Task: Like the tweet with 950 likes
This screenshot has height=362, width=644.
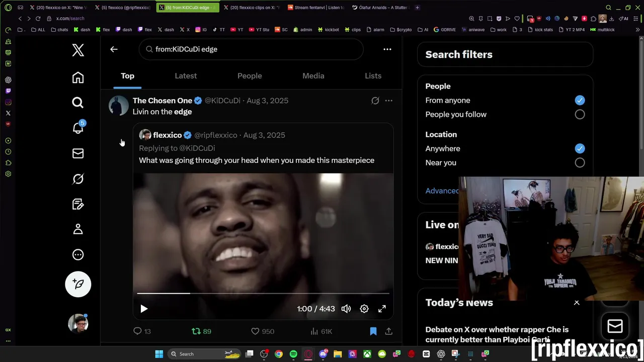Action: (262, 331)
